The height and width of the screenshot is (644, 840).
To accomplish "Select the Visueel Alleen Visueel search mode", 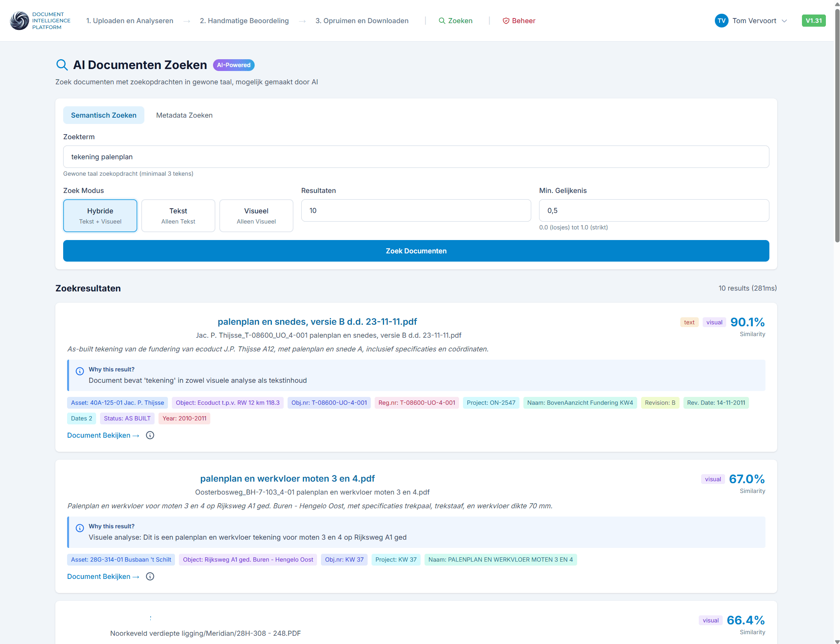I will pyautogui.click(x=256, y=215).
